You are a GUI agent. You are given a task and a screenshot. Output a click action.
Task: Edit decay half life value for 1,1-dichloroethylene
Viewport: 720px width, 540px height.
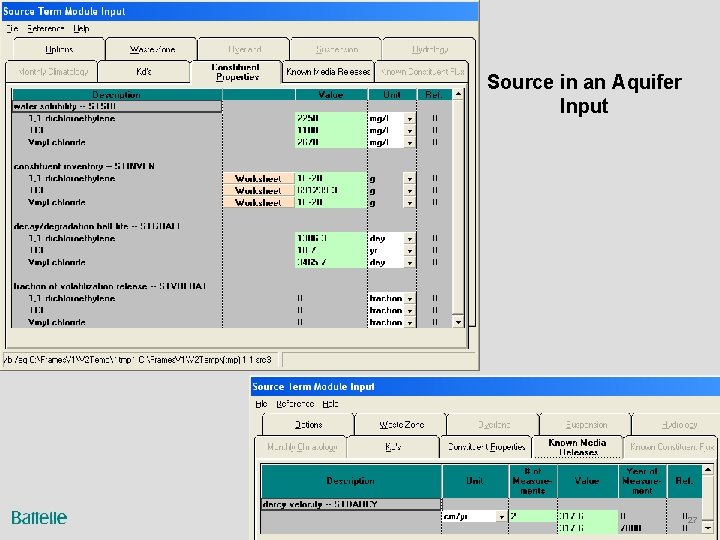pyautogui.click(x=331, y=238)
